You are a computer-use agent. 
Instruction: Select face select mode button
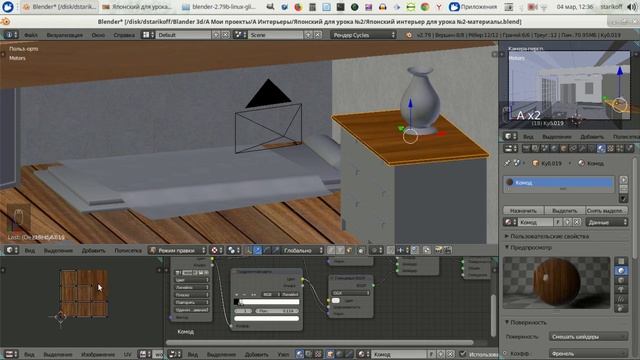point(349,250)
